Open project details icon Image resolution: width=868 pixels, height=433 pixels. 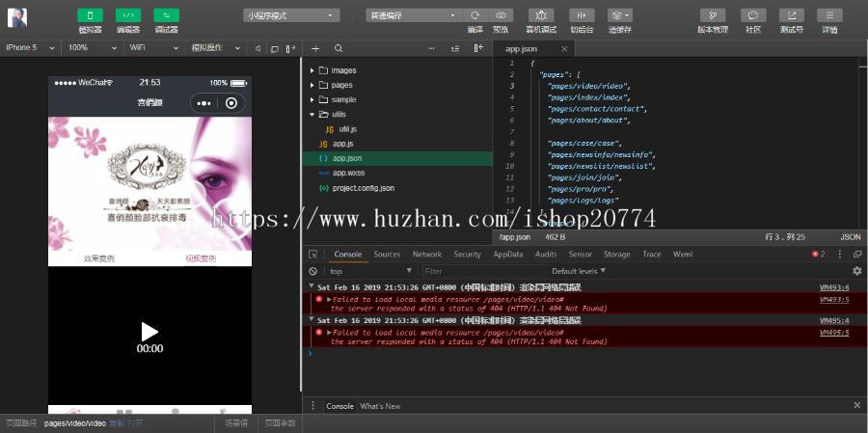tap(829, 15)
